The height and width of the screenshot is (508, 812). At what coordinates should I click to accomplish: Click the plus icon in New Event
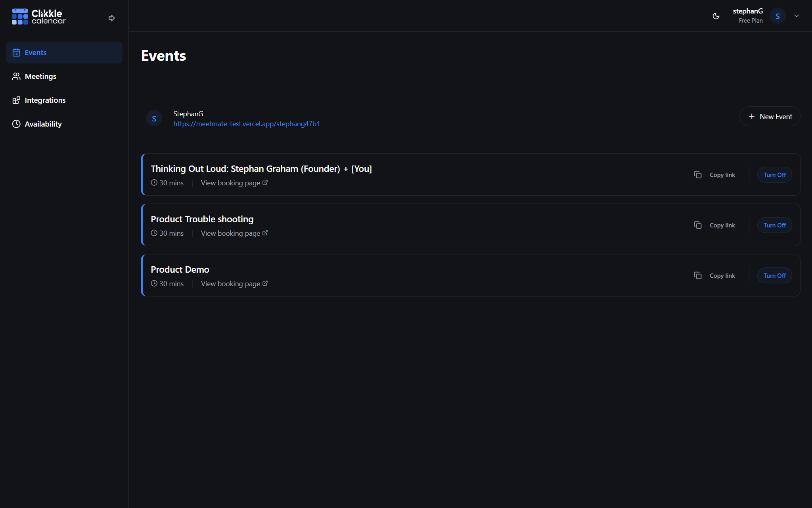tap(751, 116)
